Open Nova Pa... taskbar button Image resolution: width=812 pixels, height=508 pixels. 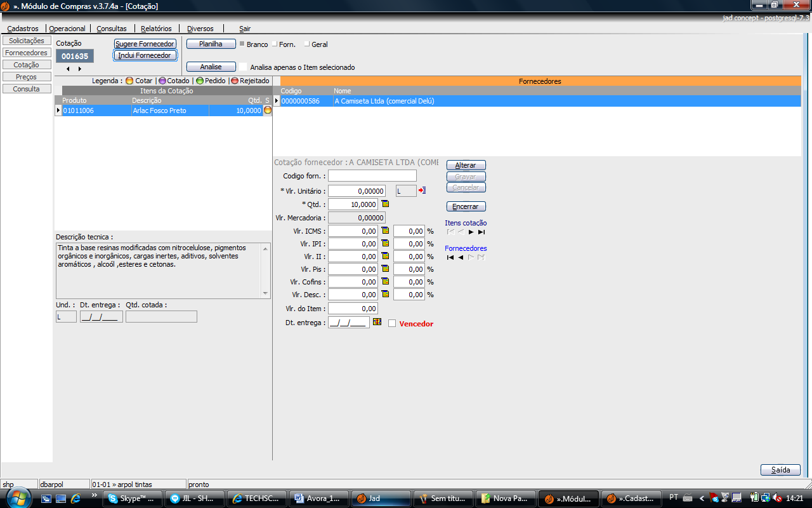coord(505,498)
